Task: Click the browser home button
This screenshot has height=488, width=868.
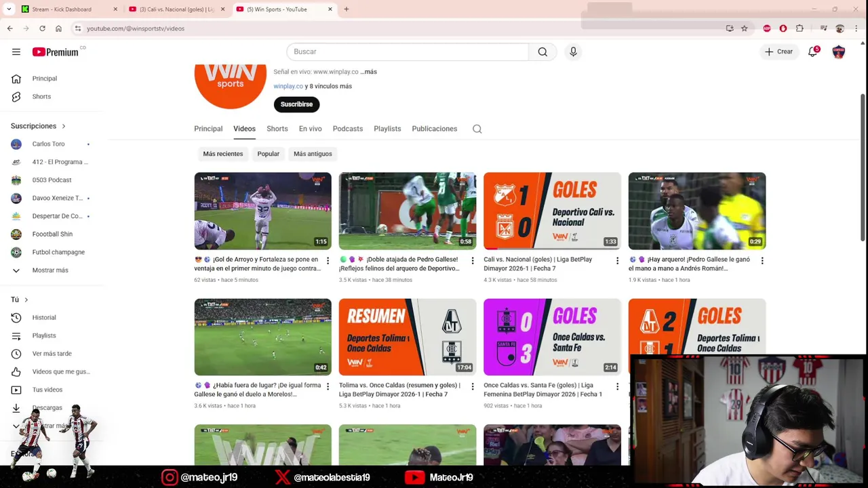Action: [58, 28]
